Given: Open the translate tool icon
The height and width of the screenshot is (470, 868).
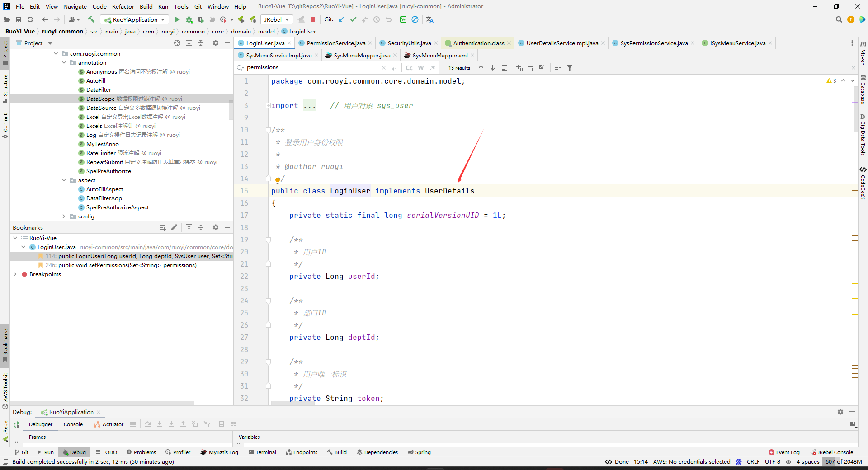Looking at the screenshot, I should coord(429,19).
